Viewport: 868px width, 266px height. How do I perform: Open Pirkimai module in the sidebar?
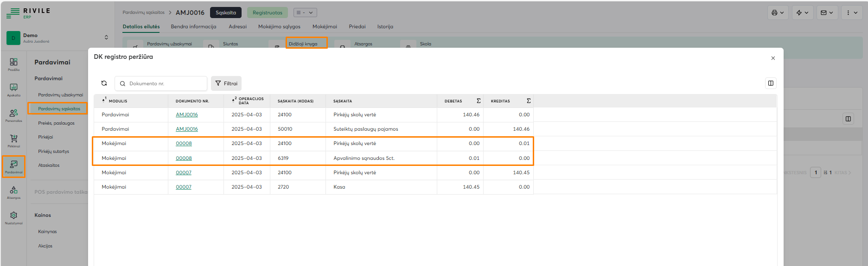click(x=14, y=141)
